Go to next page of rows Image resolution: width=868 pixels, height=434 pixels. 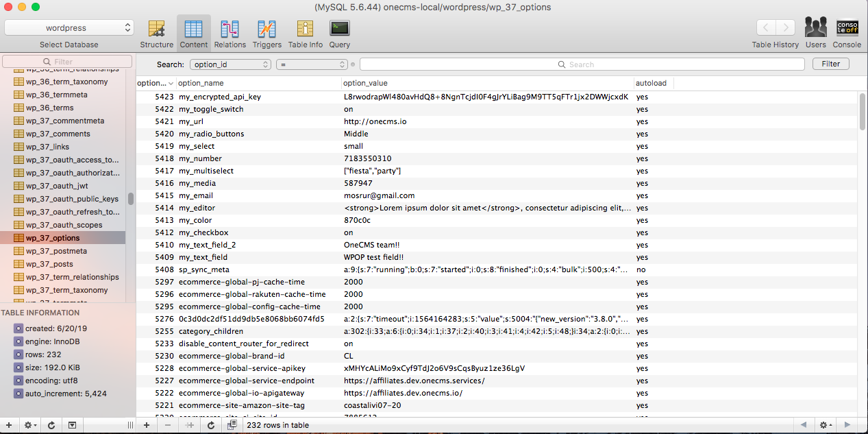tap(847, 425)
